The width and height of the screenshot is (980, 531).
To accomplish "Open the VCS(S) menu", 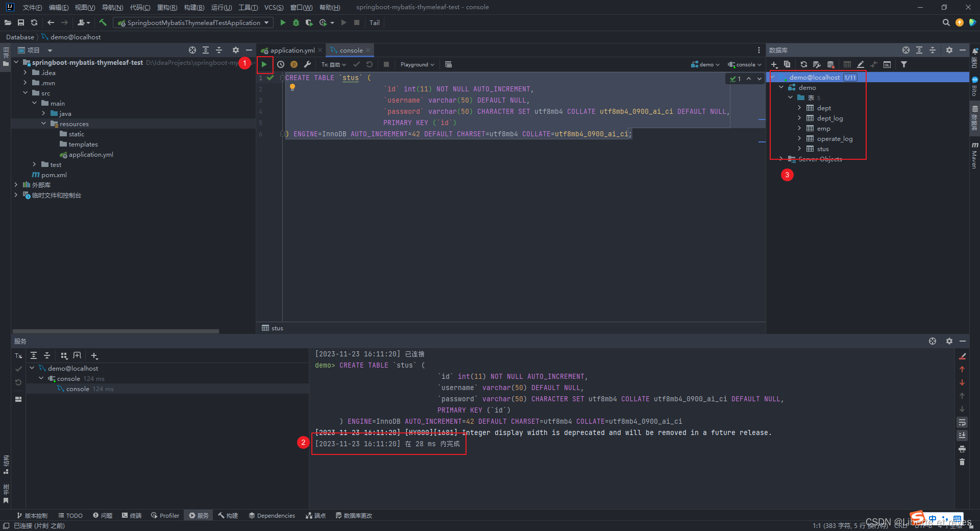I will pos(274,7).
